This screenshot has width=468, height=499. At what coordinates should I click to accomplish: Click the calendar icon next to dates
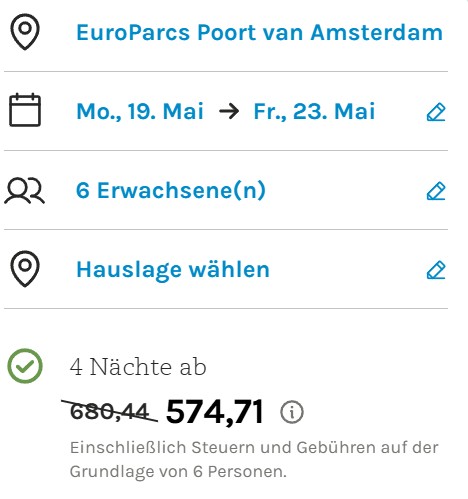25,110
